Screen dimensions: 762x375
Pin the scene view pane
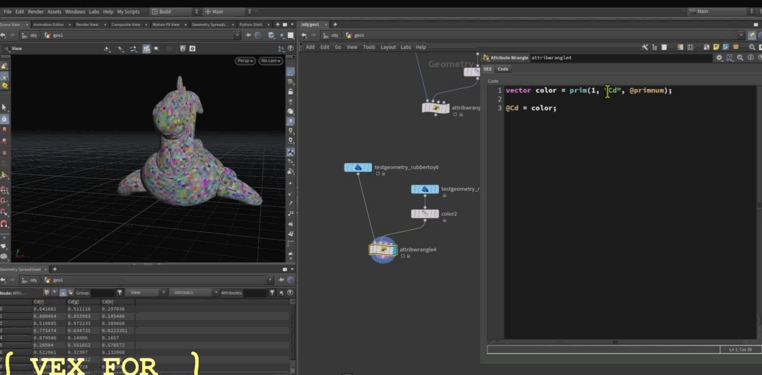pos(248,35)
